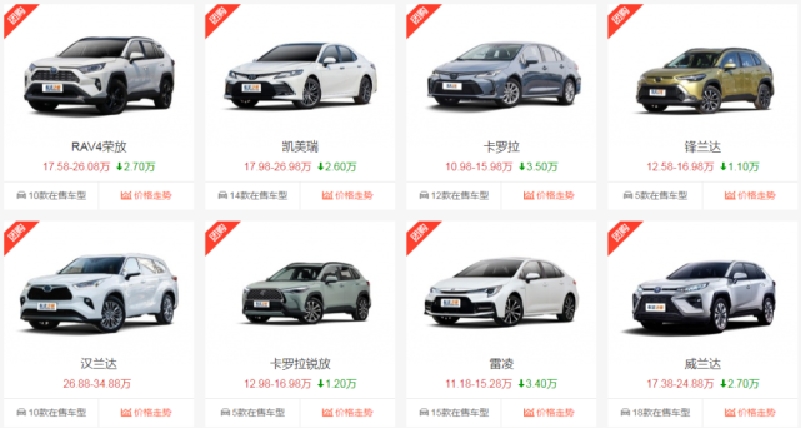Open the RAV4荣放 car photo

tap(99, 75)
